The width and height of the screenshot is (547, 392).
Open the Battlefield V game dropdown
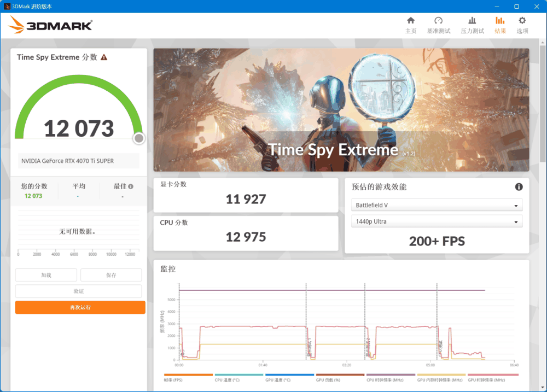pyautogui.click(x=437, y=205)
